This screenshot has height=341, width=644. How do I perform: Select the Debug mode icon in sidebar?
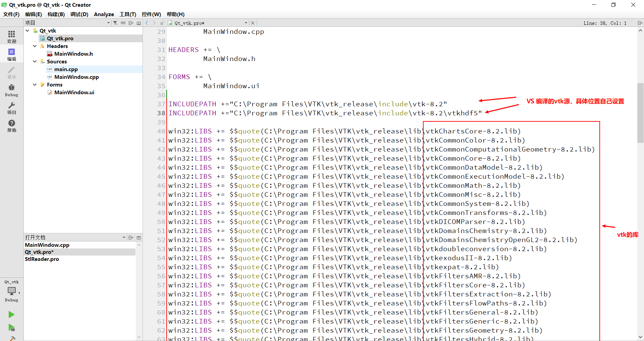coord(11,90)
